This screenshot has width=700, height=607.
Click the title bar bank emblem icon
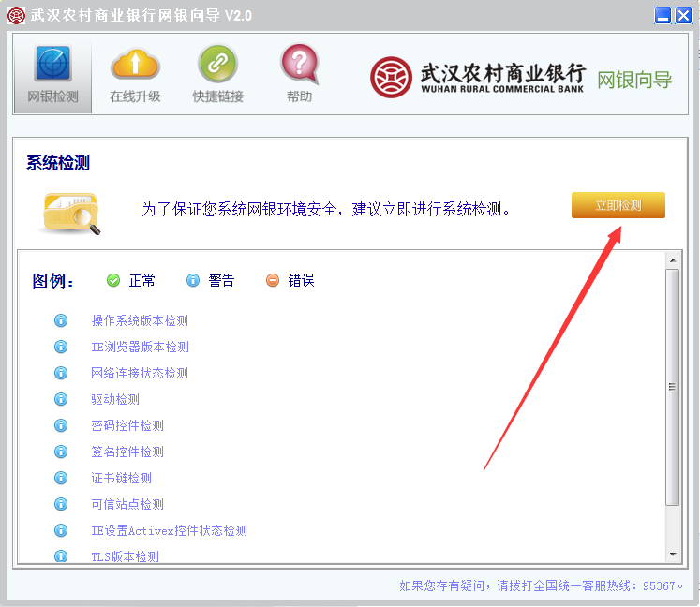(x=17, y=16)
